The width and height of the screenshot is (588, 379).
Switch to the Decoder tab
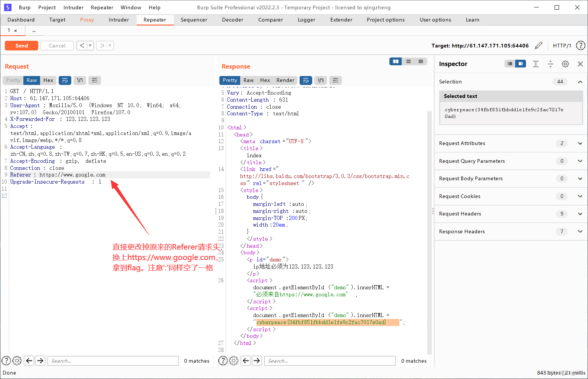[x=232, y=20]
